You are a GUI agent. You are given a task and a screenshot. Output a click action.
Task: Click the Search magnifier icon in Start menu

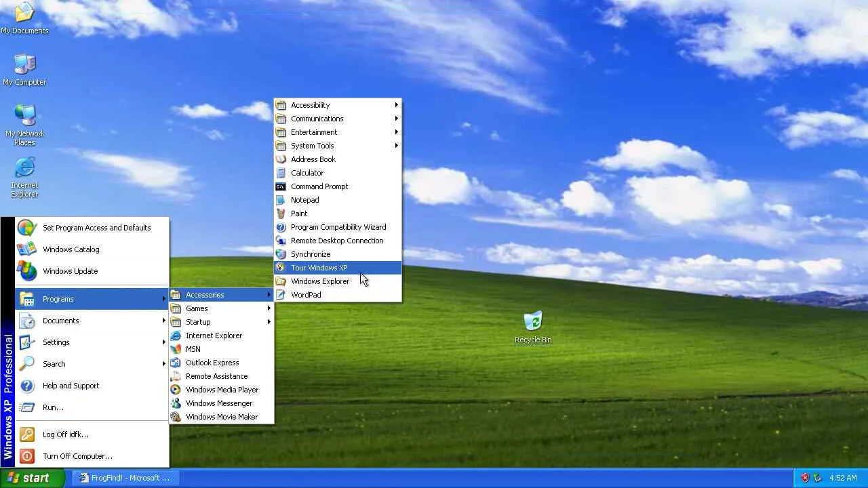point(27,364)
